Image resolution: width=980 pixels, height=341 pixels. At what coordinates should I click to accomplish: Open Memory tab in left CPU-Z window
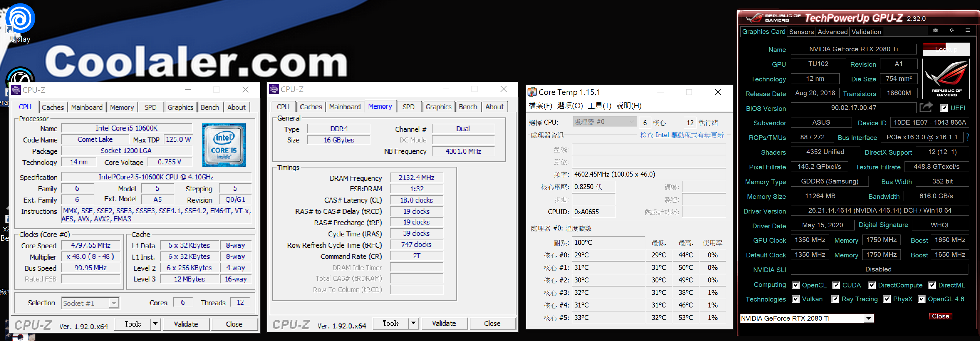(122, 108)
